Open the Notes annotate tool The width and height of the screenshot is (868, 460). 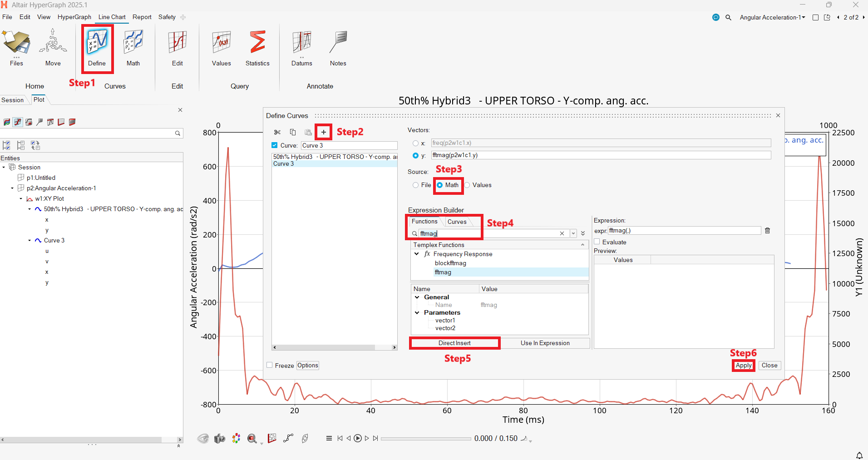coord(338,48)
